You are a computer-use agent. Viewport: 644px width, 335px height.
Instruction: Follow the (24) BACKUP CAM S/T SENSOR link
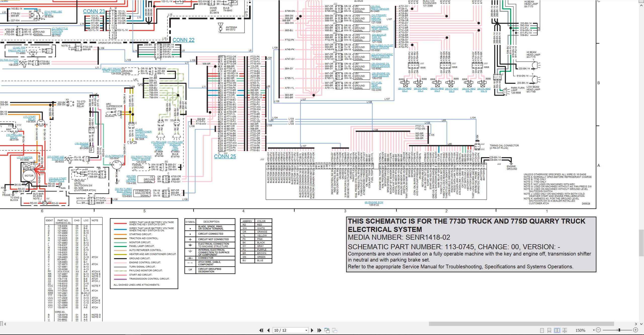coord(379,37)
